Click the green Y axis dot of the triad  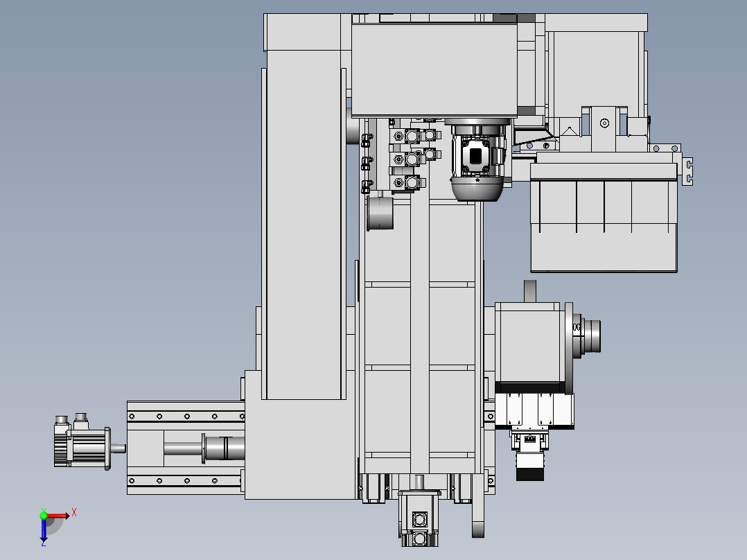pyautogui.click(x=44, y=516)
